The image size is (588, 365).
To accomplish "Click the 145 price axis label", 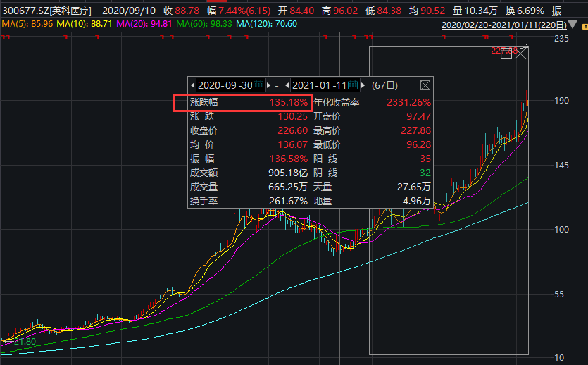I will (561, 166).
